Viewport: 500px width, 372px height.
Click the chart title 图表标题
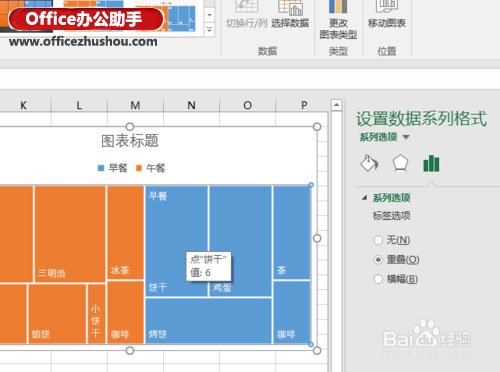[x=130, y=141]
